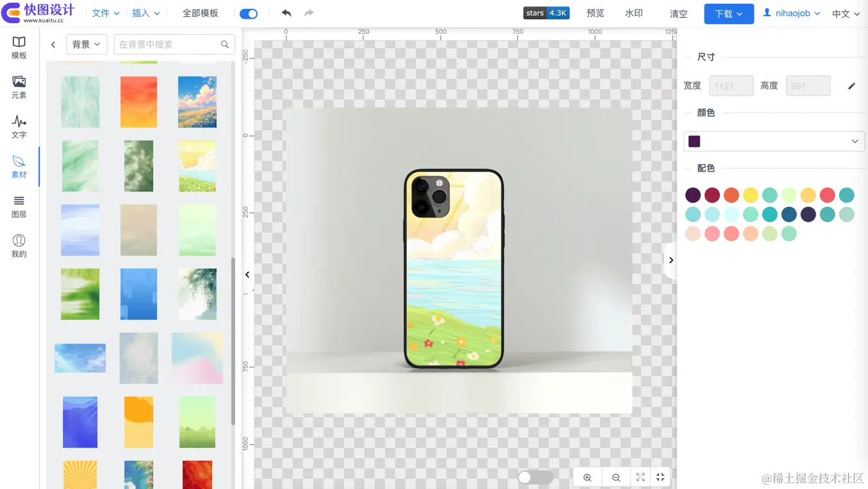
Task: Click the 宽度 width field 1121
Action: point(731,86)
